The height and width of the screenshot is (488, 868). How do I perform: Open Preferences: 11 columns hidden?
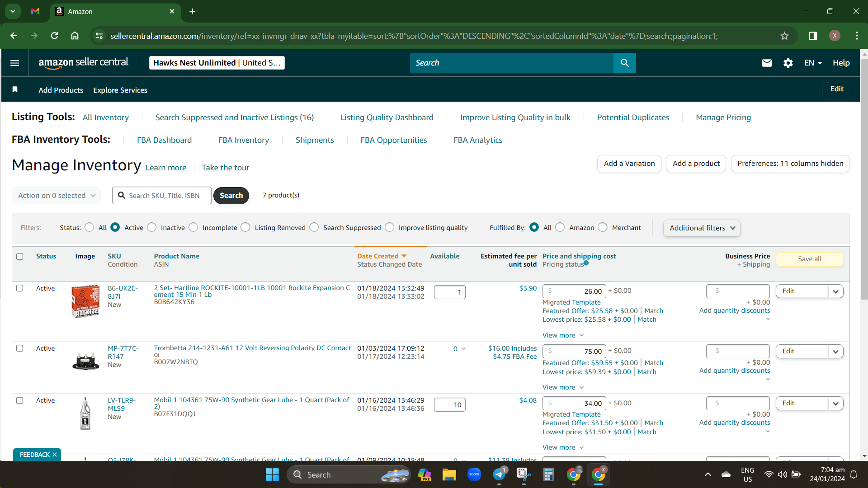(790, 164)
